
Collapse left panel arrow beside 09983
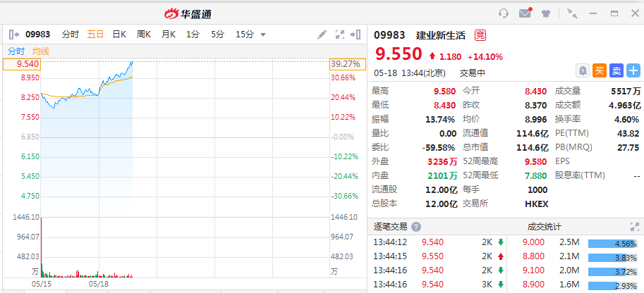(x=14, y=35)
